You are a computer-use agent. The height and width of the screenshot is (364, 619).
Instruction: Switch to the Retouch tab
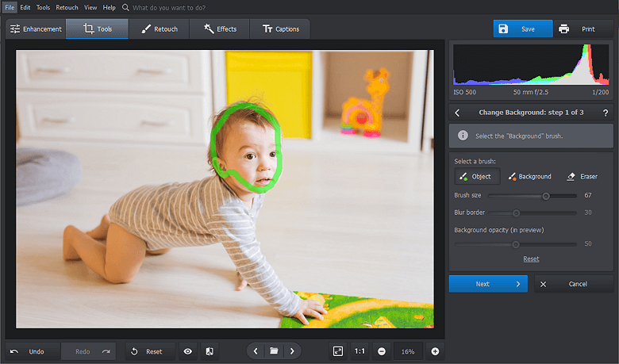click(160, 29)
